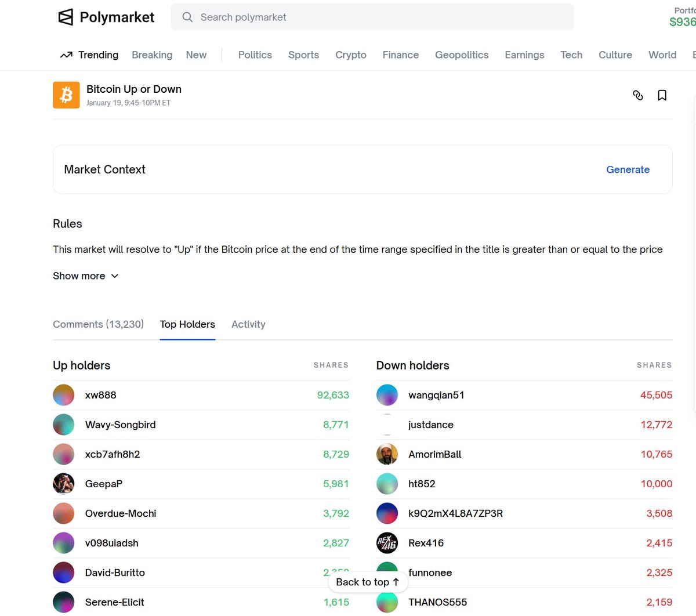Click the Up holders heading
This screenshot has height=616, width=696.
pos(81,365)
